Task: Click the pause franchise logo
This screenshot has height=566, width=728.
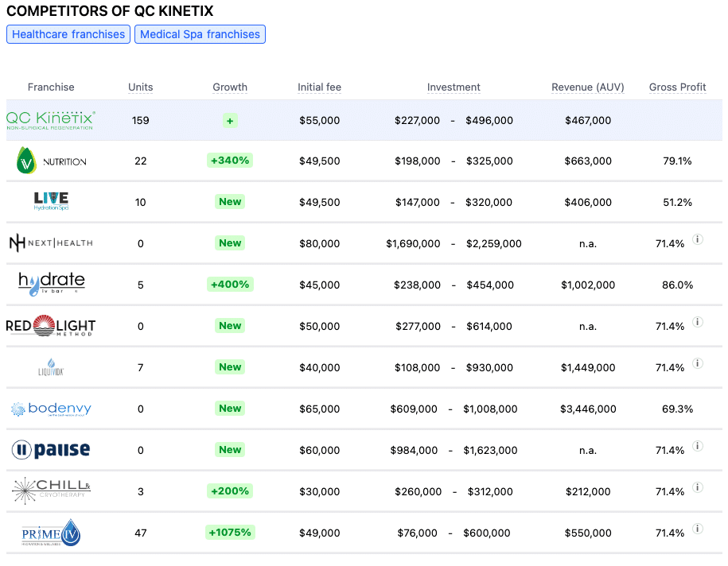Action: pos(51,450)
